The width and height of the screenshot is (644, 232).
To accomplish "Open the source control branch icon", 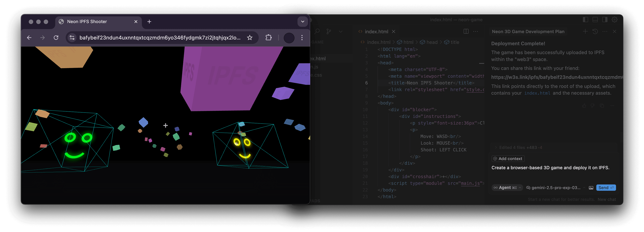I will [x=329, y=31].
